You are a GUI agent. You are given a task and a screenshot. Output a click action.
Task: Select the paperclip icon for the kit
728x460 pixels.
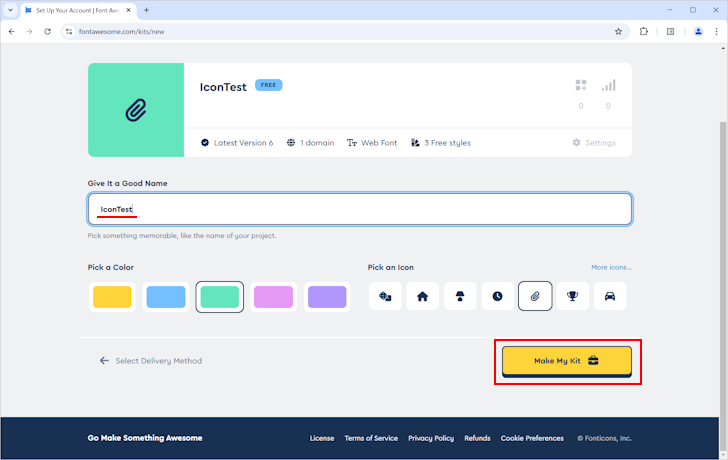(535, 297)
